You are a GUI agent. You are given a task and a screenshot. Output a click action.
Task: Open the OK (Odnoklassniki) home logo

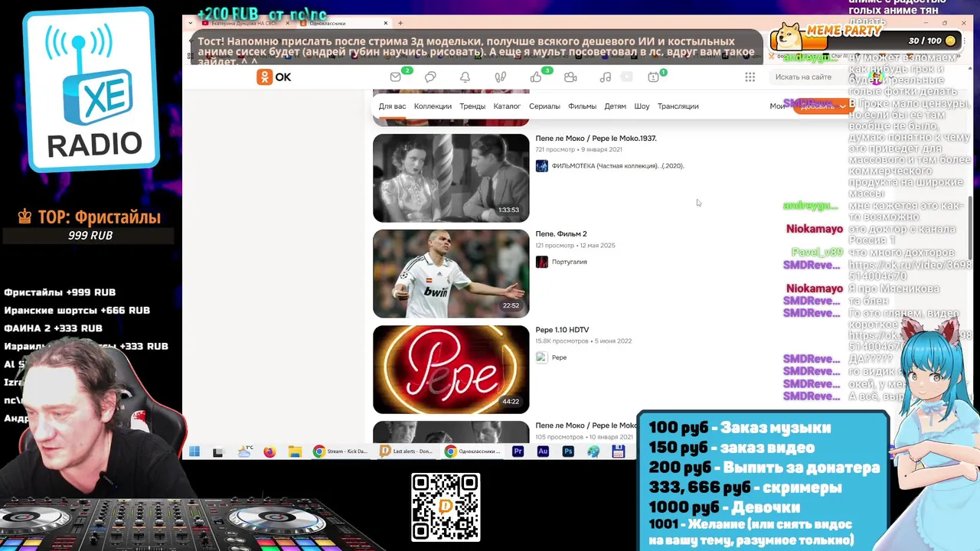pos(274,77)
